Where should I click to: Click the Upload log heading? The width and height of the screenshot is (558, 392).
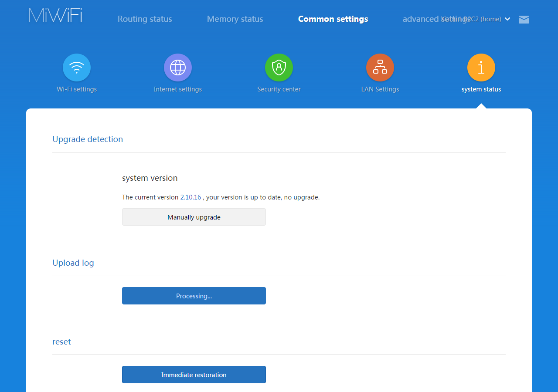(73, 263)
